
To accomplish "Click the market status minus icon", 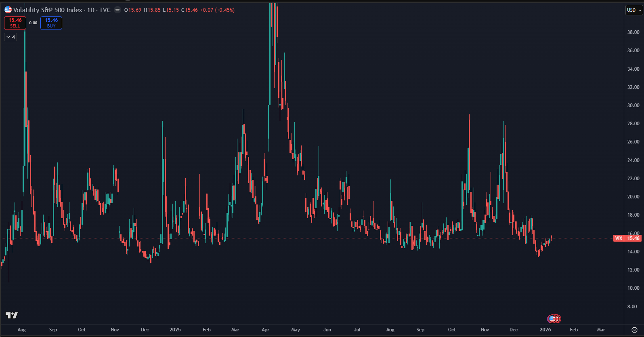I will pyautogui.click(x=117, y=10).
